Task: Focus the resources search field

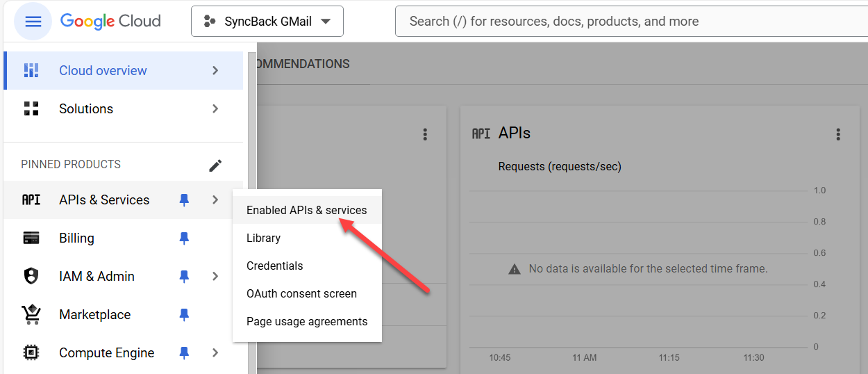Action: (632, 22)
